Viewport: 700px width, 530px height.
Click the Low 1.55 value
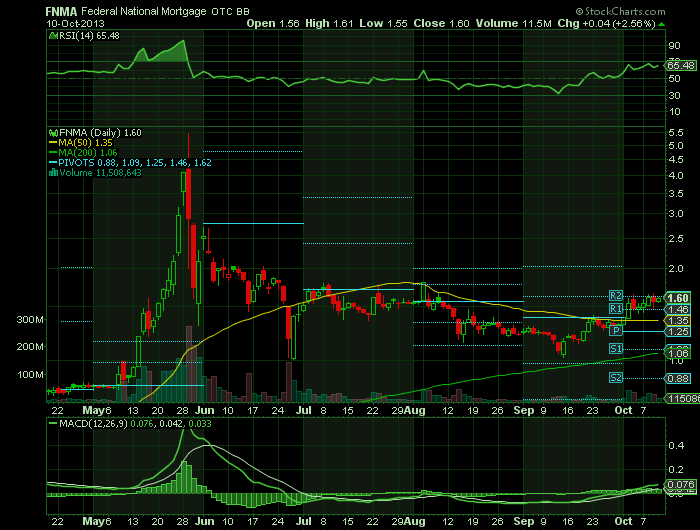383,23
